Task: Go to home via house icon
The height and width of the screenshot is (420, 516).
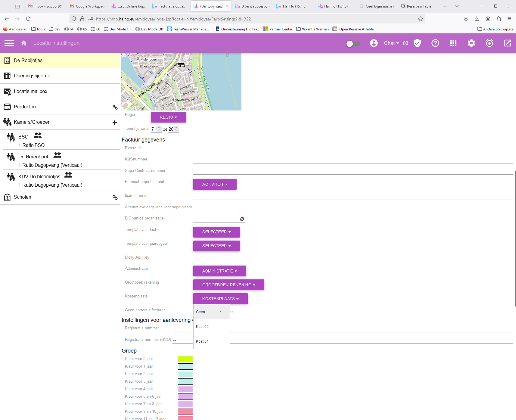Action: click(24, 43)
